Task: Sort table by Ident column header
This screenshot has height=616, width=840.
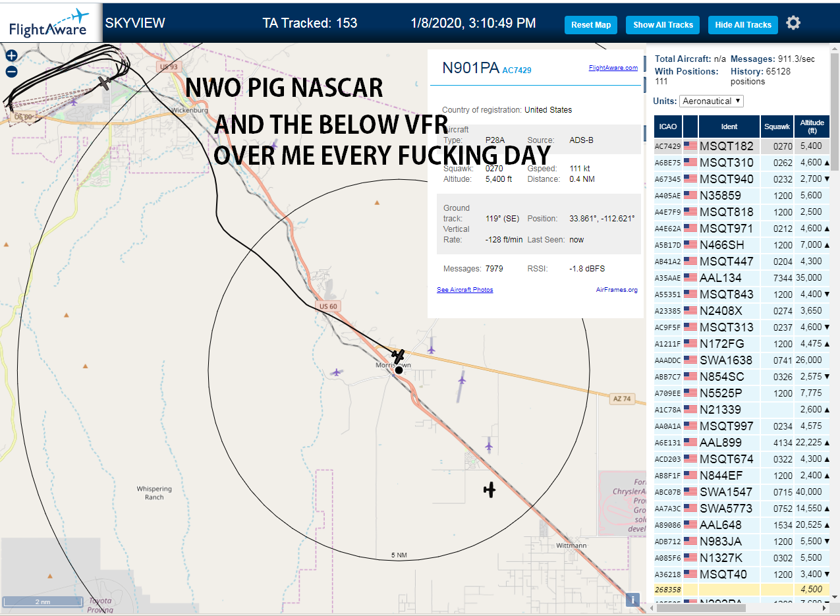Action: (729, 126)
